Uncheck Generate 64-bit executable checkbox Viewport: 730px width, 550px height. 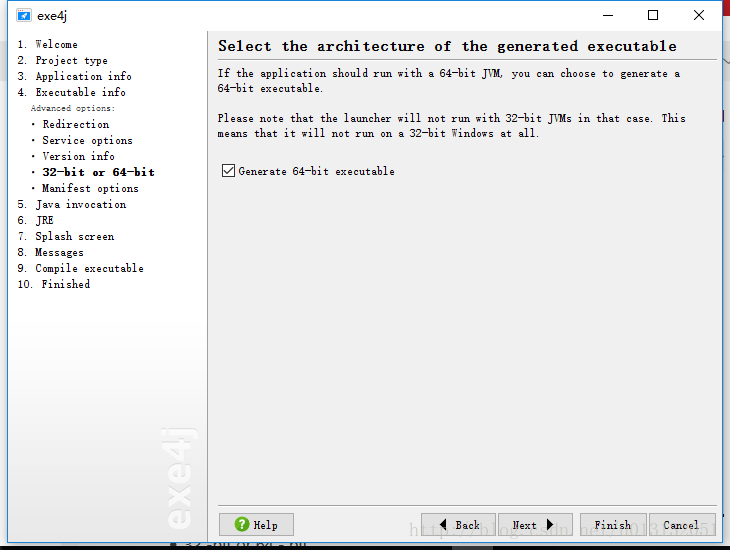pyautogui.click(x=228, y=171)
